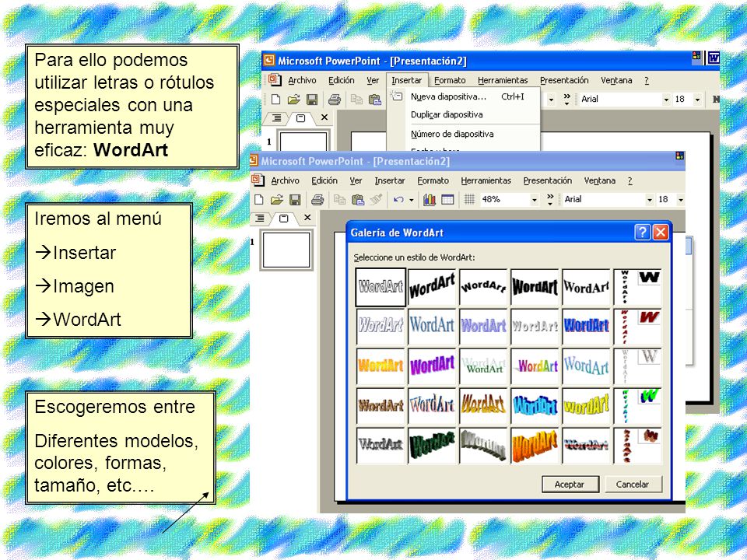Viewport: 747px width, 560px height.
Task: Select Duplicar diapositiva menu entry
Action: click(x=464, y=115)
